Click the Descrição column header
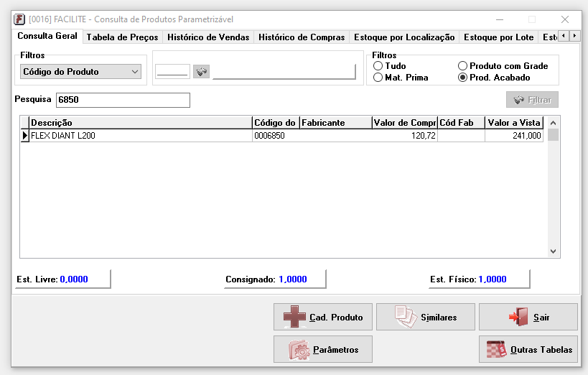The height and width of the screenshot is (375, 588). (x=141, y=123)
